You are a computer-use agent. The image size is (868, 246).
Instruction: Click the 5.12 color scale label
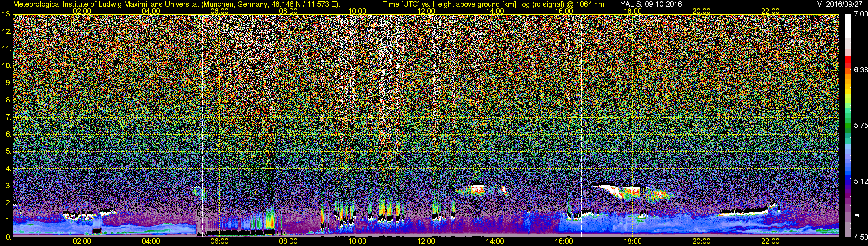tap(860, 181)
